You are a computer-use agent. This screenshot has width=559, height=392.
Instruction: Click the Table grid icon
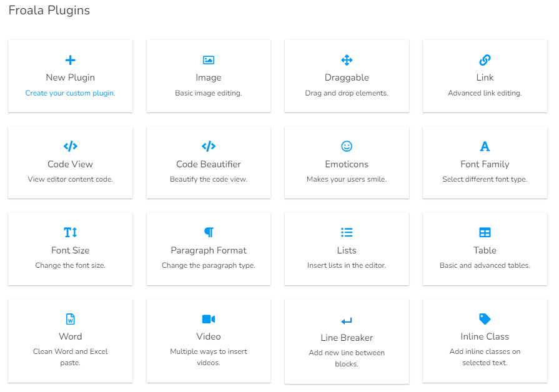point(485,232)
